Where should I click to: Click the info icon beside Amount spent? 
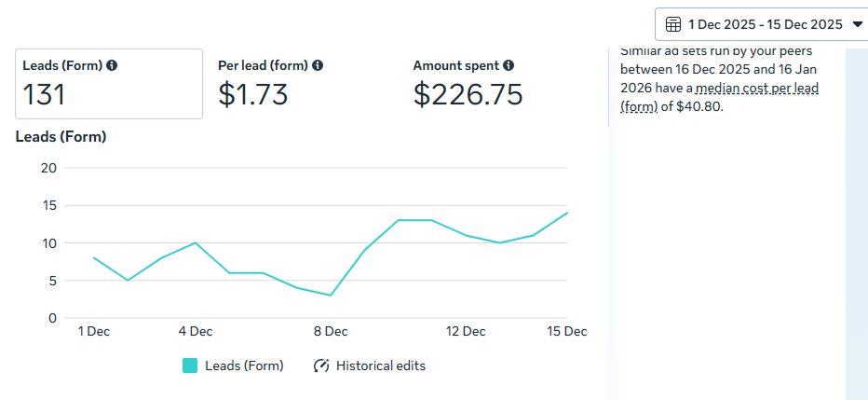pos(509,65)
